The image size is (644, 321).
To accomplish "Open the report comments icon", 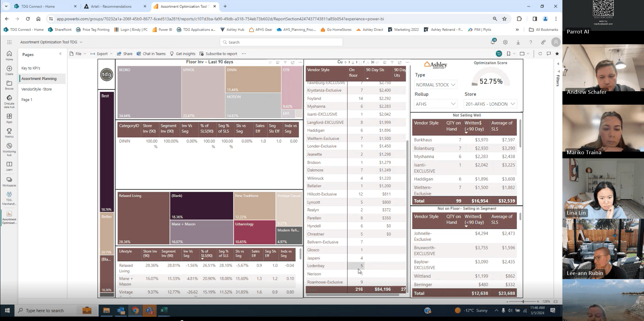I will (549, 54).
